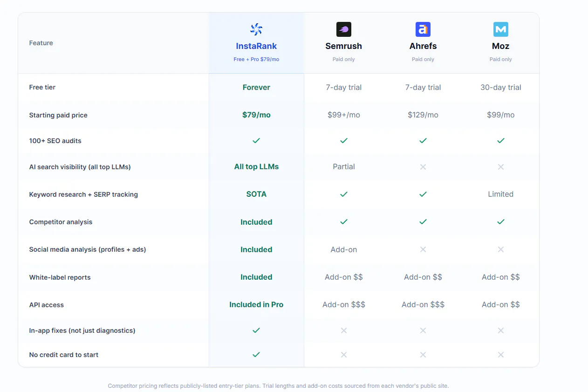
Task: Click 'Included' in Competitor analysis row
Action: click(256, 222)
